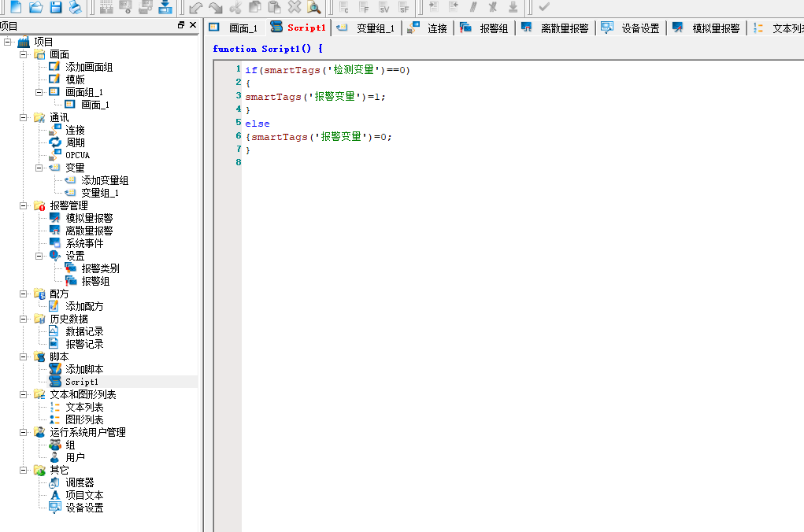The width and height of the screenshot is (804, 532).
Task: Click the Print toolbar icon
Action: click(x=75, y=6)
